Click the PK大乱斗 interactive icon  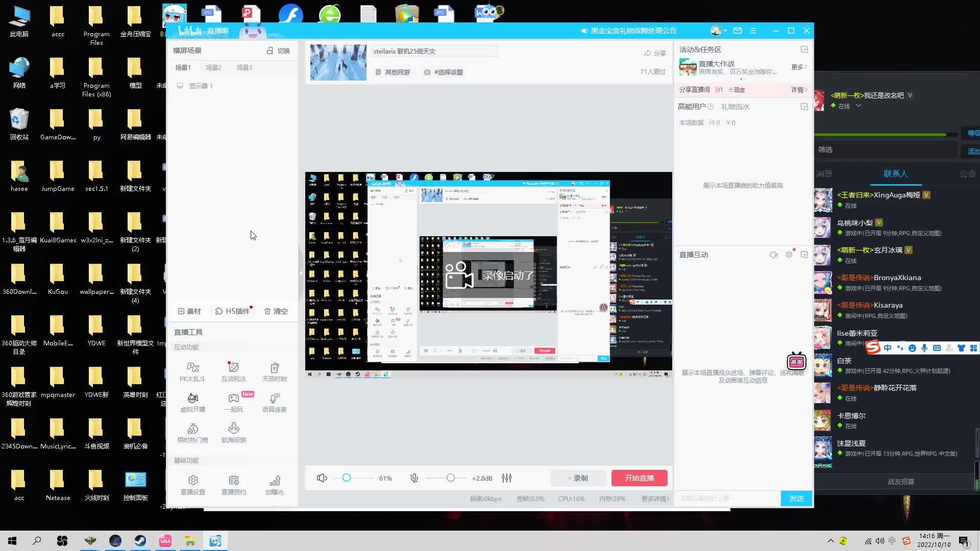[193, 369]
